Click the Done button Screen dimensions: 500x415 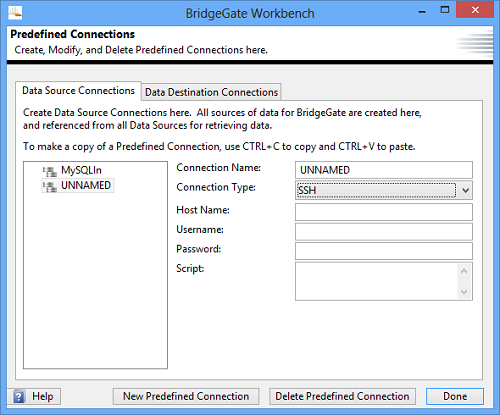[455, 396]
